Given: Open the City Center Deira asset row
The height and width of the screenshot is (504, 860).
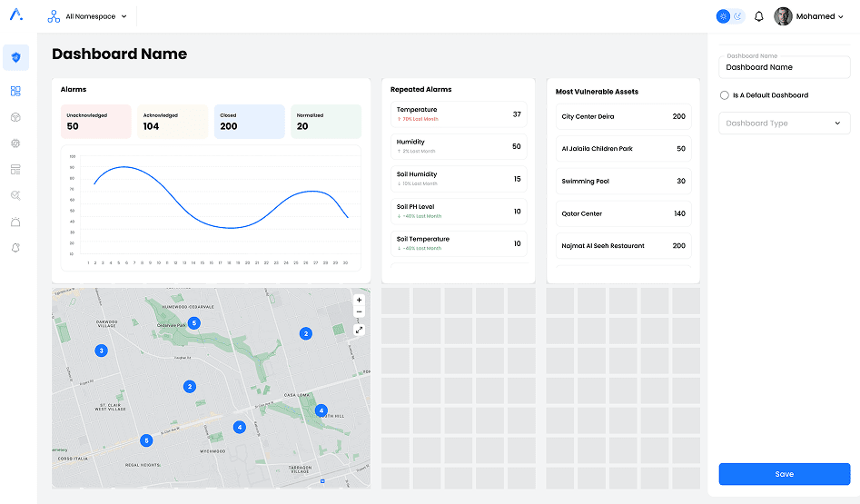Looking at the screenshot, I should coord(623,117).
